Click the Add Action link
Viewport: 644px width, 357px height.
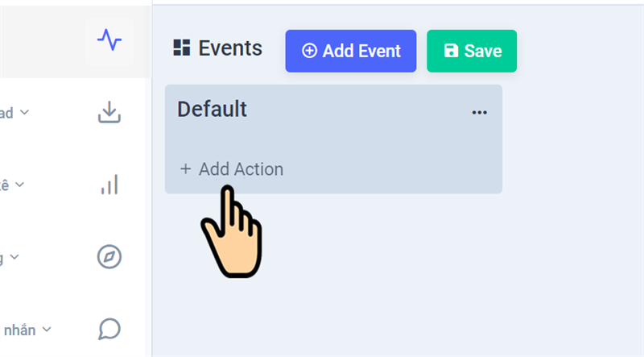241,169
